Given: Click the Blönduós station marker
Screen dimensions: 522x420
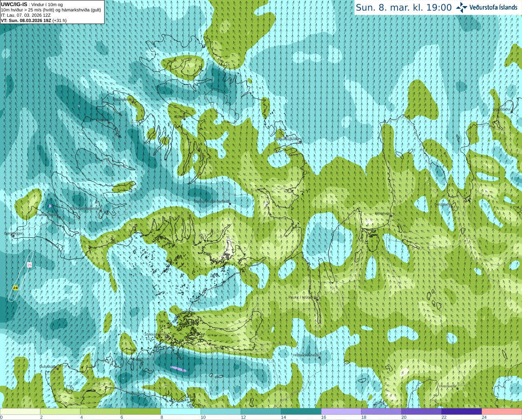Looking at the screenshot, I should [391, 216].
